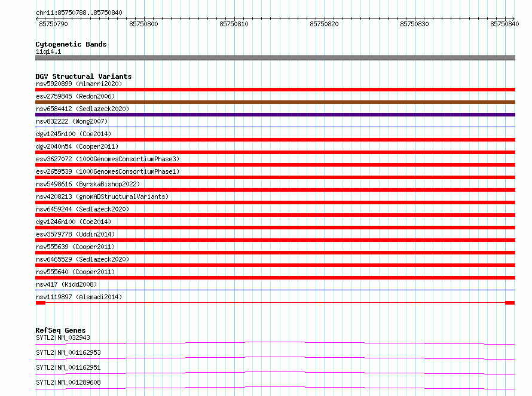
Task: Open variant nsv6584412 (Sedlazeck2020)
Action: [82, 109]
